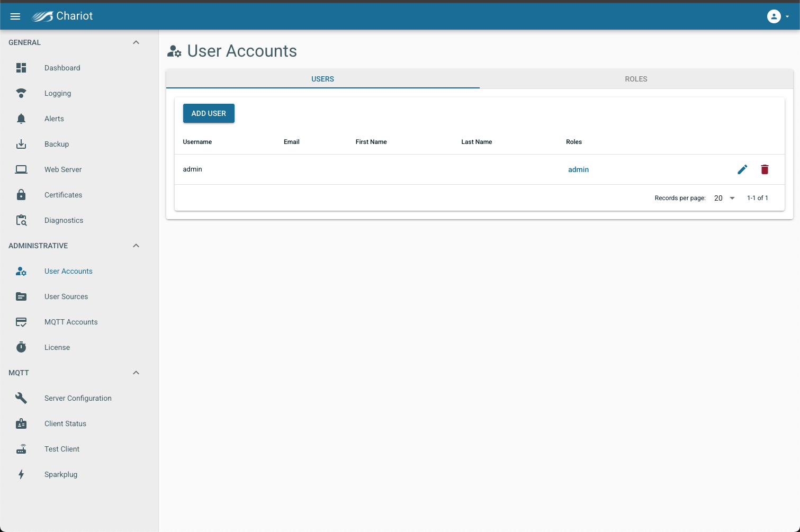
Task: Go to Certificates page
Action: point(64,195)
